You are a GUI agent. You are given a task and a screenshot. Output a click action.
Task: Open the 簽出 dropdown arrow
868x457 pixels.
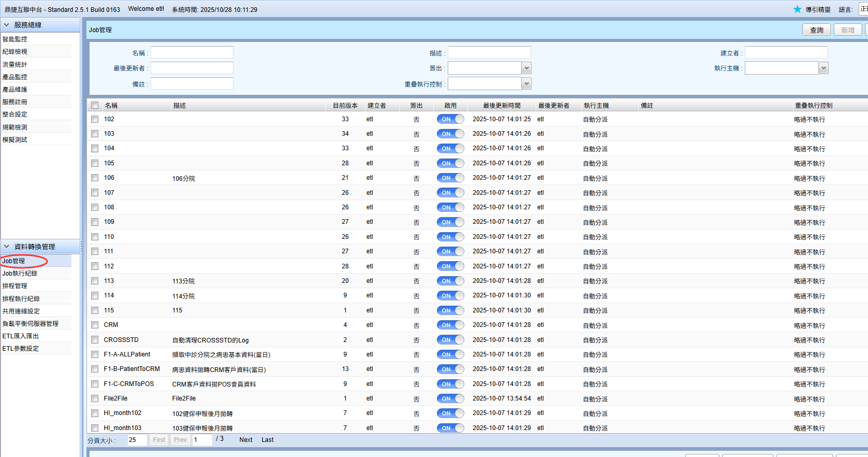click(526, 68)
